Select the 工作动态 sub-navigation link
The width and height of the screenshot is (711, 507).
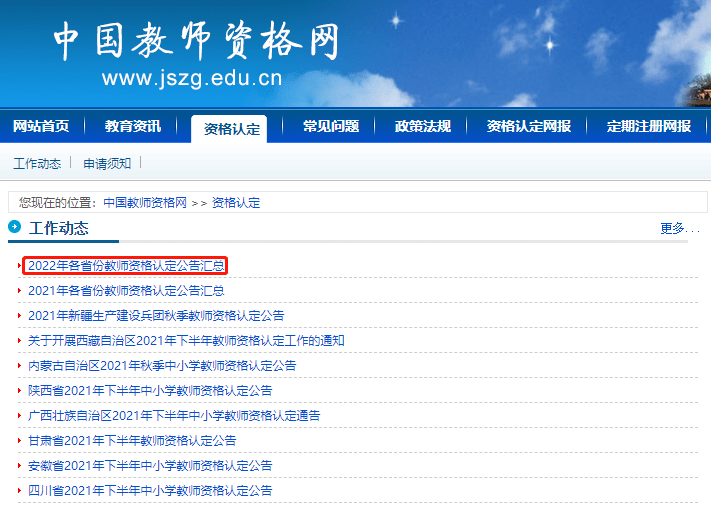37,163
